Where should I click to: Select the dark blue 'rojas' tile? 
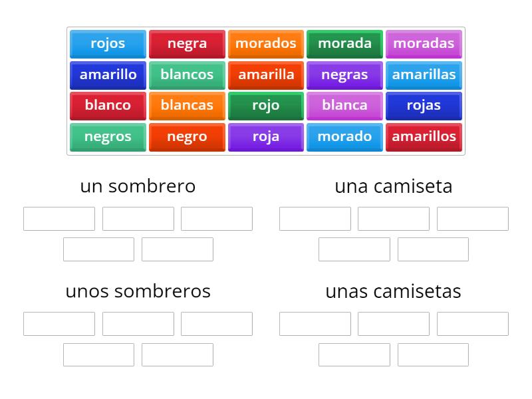pos(424,106)
